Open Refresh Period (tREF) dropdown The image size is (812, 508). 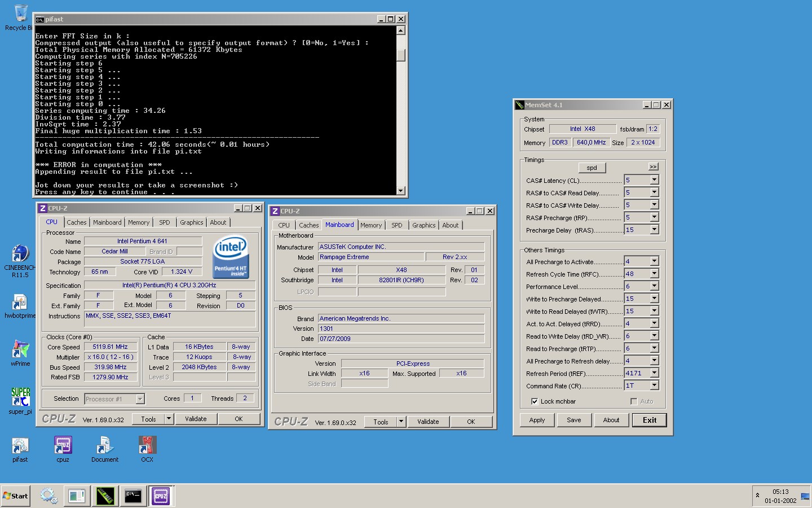click(654, 373)
